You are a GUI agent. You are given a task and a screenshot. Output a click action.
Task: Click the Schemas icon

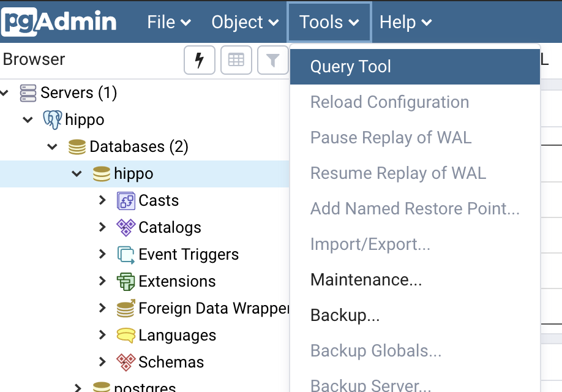tap(125, 362)
